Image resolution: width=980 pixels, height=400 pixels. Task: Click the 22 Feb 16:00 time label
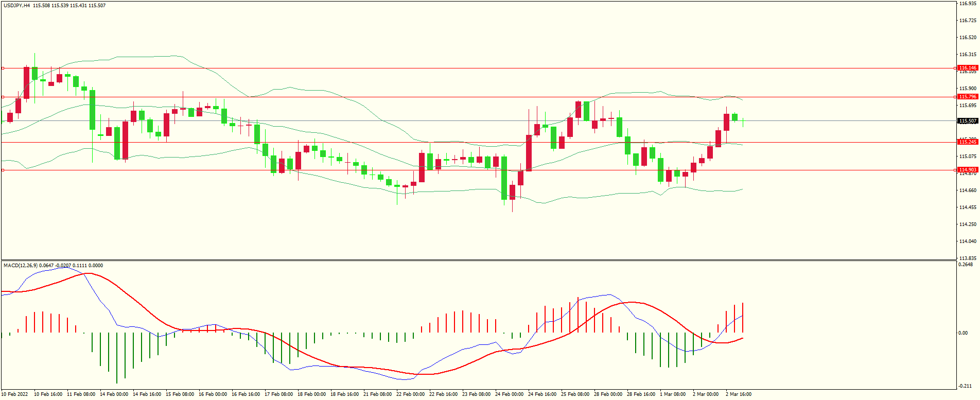(x=443, y=394)
